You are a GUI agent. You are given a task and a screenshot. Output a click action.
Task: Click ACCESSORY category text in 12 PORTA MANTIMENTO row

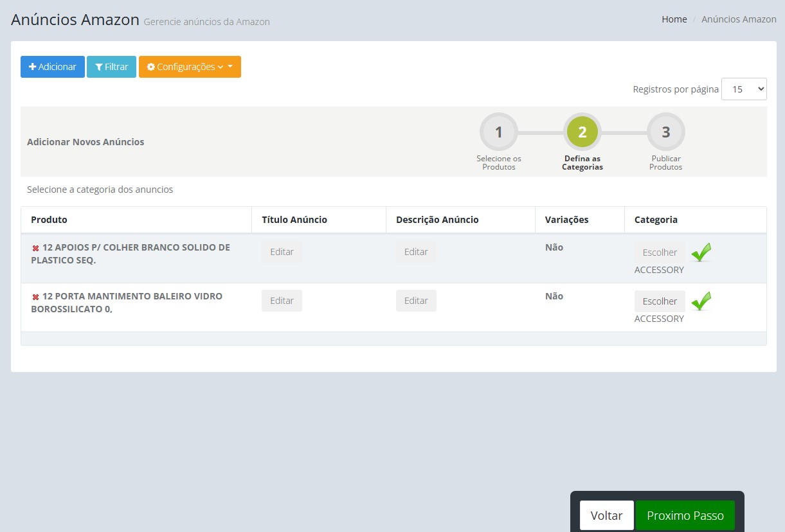coord(659,319)
